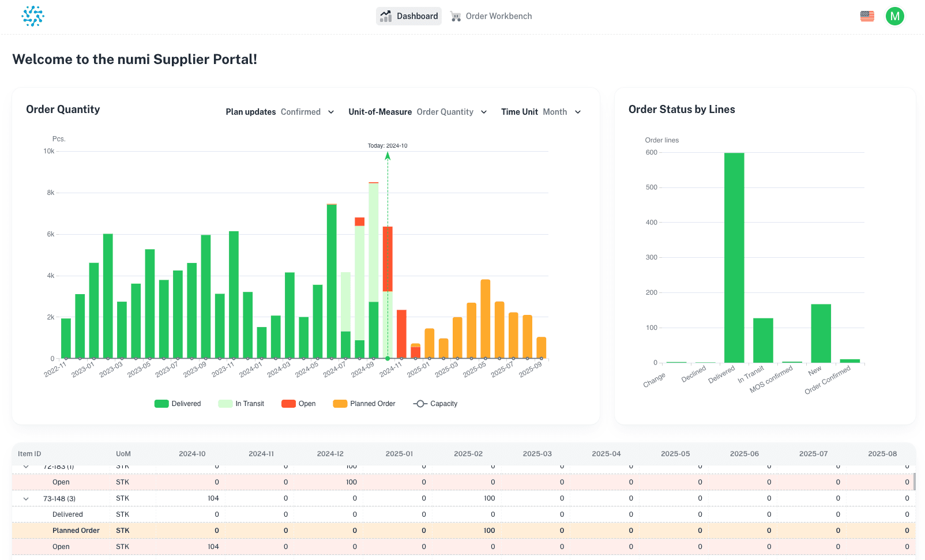Click the numi logo icon

click(x=33, y=16)
